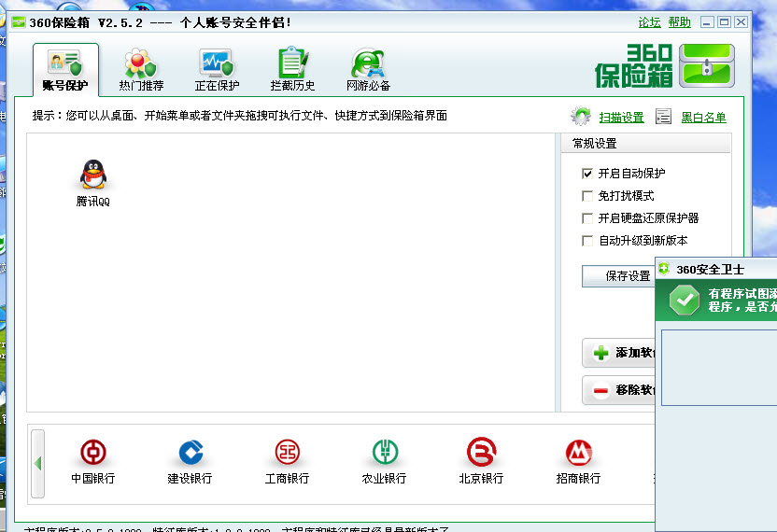This screenshot has width=777, height=532.
Task: Click the green checkmark hexagon in popup
Action: (x=685, y=300)
